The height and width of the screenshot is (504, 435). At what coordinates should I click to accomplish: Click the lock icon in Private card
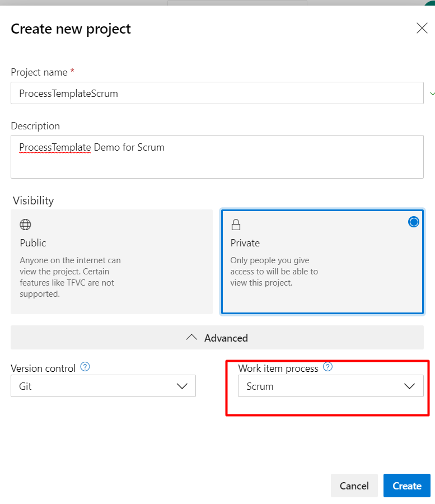236,225
